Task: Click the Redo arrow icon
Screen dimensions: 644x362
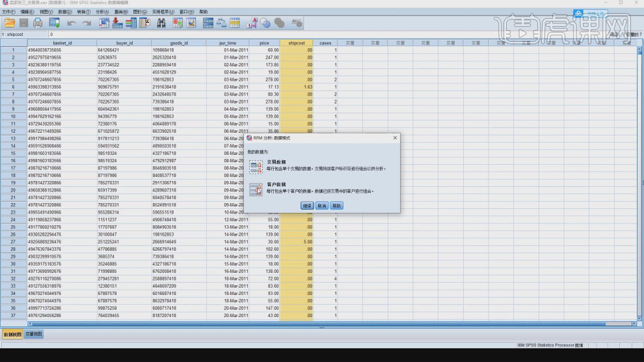Action: click(87, 23)
